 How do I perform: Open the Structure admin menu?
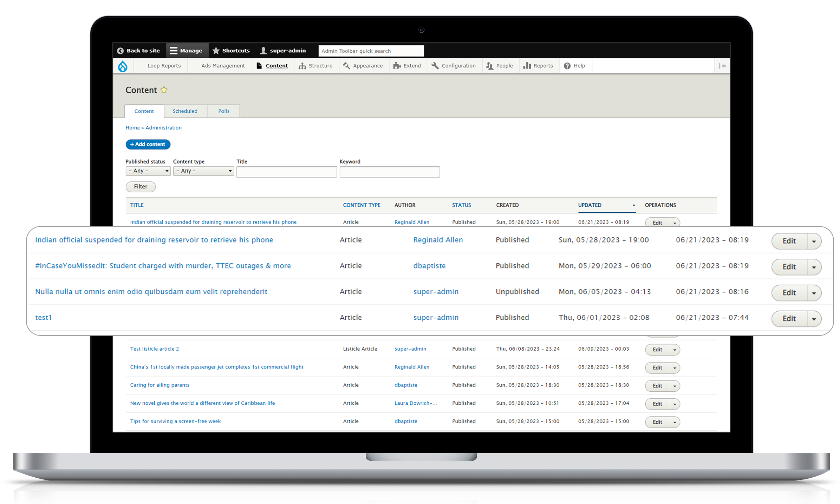click(316, 66)
